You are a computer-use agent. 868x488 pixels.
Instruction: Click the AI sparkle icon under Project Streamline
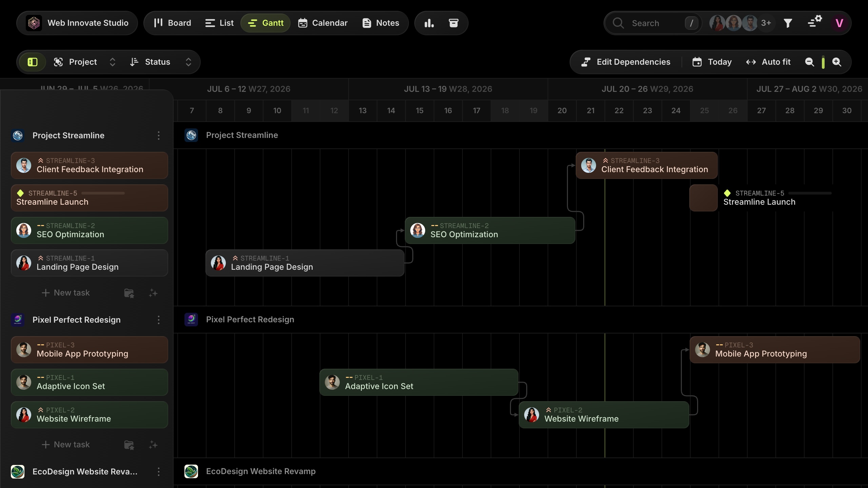pyautogui.click(x=153, y=293)
